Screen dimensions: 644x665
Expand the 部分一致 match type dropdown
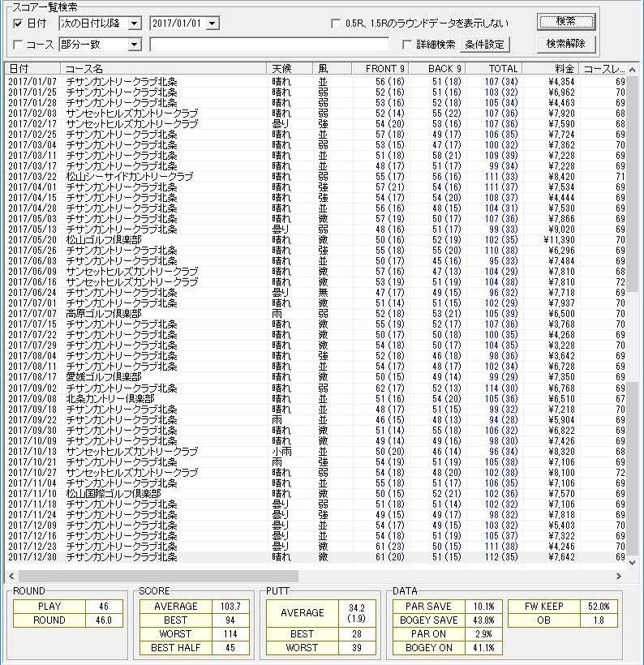pos(135,44)
